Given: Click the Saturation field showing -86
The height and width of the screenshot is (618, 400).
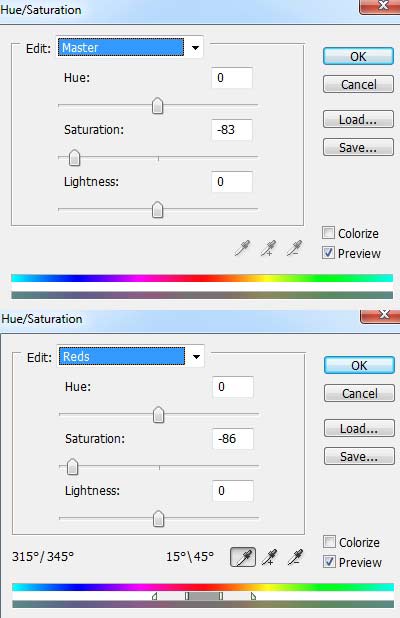Looking at the screenshot, I should (233, 439).
